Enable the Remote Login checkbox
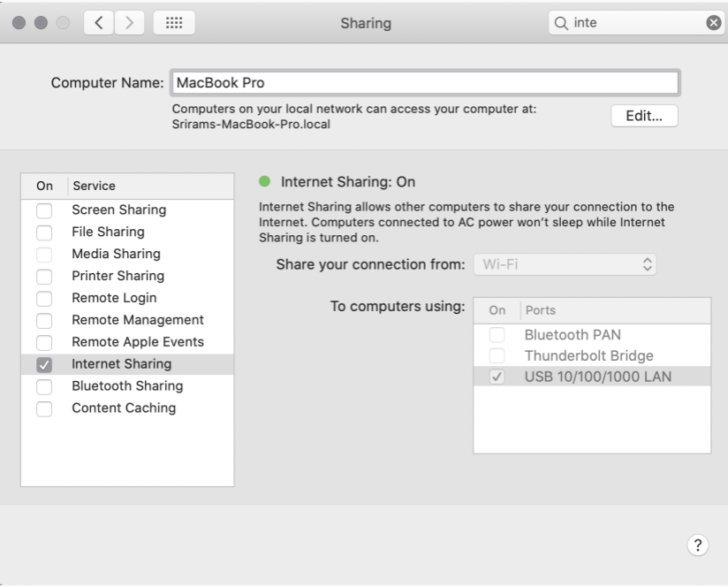 (x=44, y=299)
